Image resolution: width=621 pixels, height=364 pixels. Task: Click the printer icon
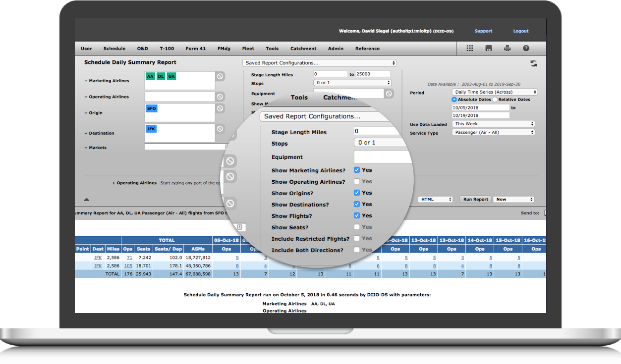point(507,49)
